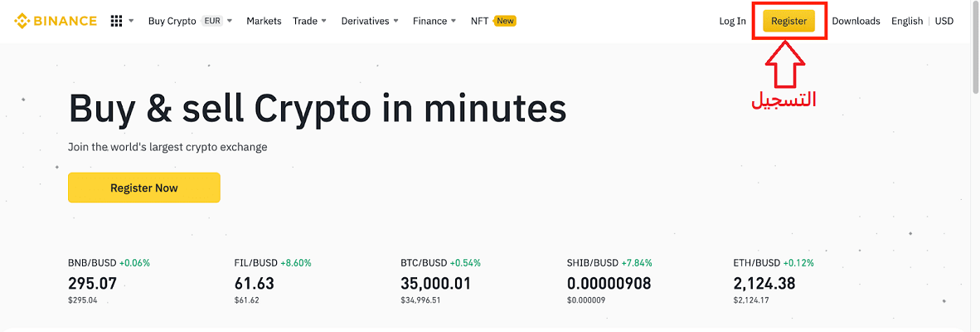Click the NFT New badge

click(506, 21)
